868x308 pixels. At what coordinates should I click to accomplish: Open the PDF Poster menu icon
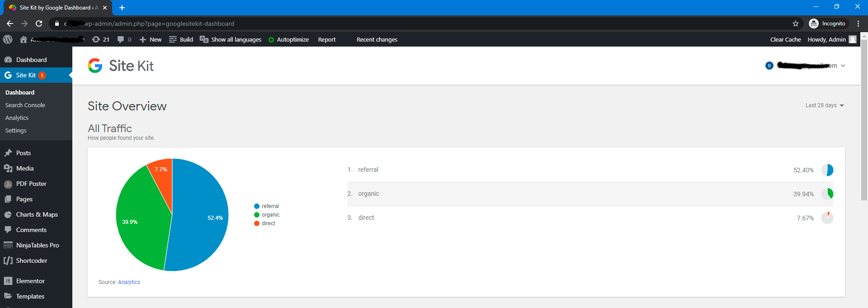pyautogui.click(x=8, y=184)
